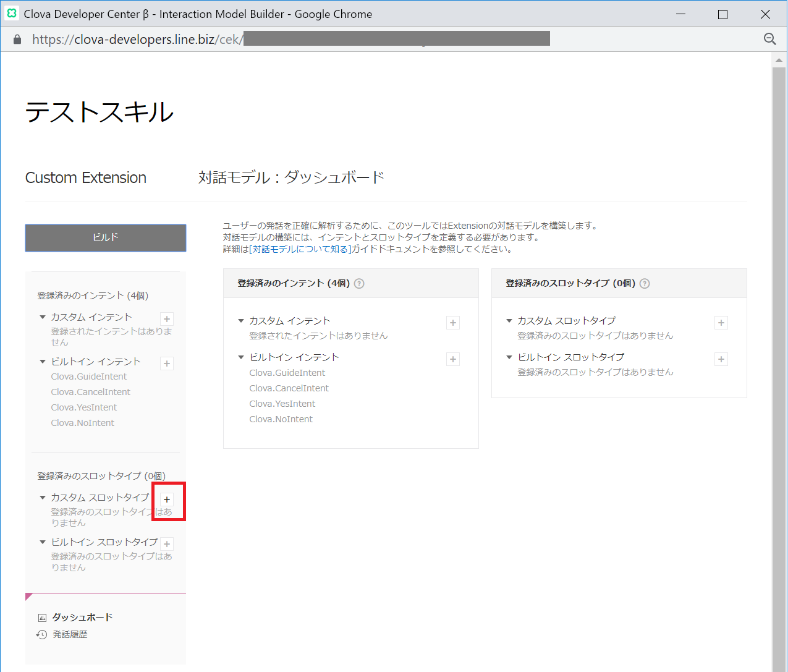The height and width of the screenshot is (672, 788).
Task: Open help icon beside 登録済みのスロットタイプ header
Action: (x=645, y=284)
